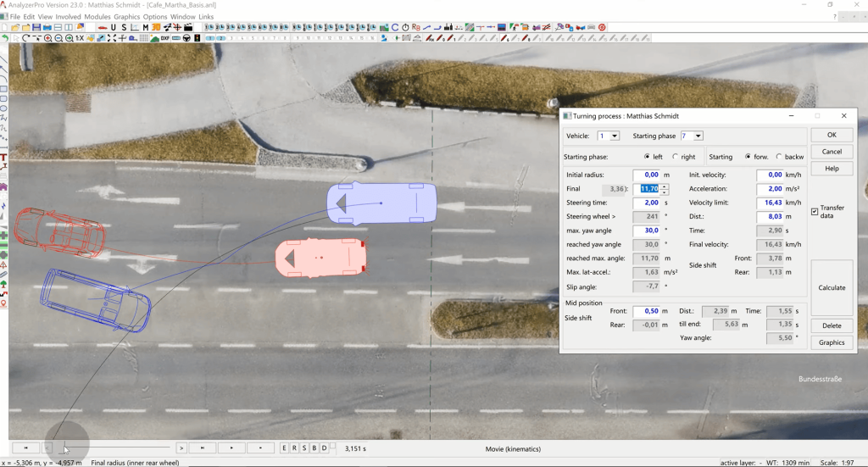The height and width of the screenshot is (467, 868).
Task: Open the Modules menu
Action: [97, 16]
